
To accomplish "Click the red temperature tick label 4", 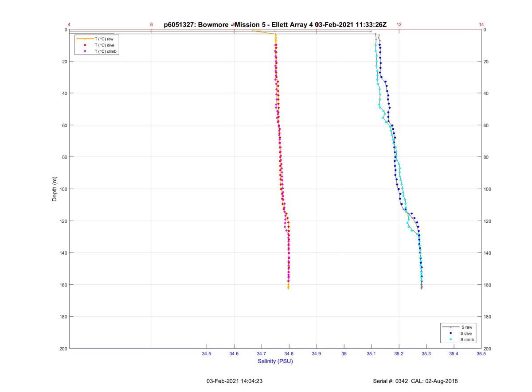I will click(69, 25).
